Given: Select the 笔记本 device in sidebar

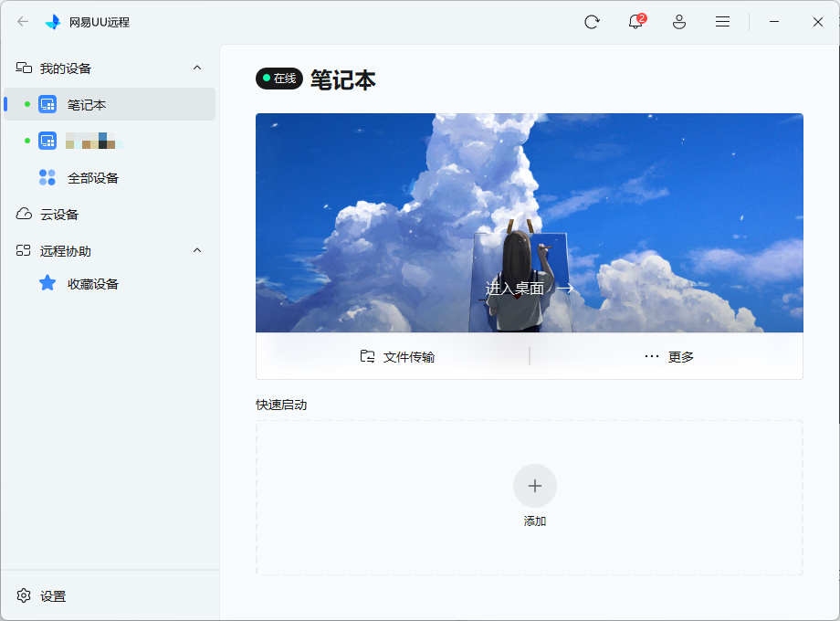Looking at the screenshot, I should [x=110, y=104].
